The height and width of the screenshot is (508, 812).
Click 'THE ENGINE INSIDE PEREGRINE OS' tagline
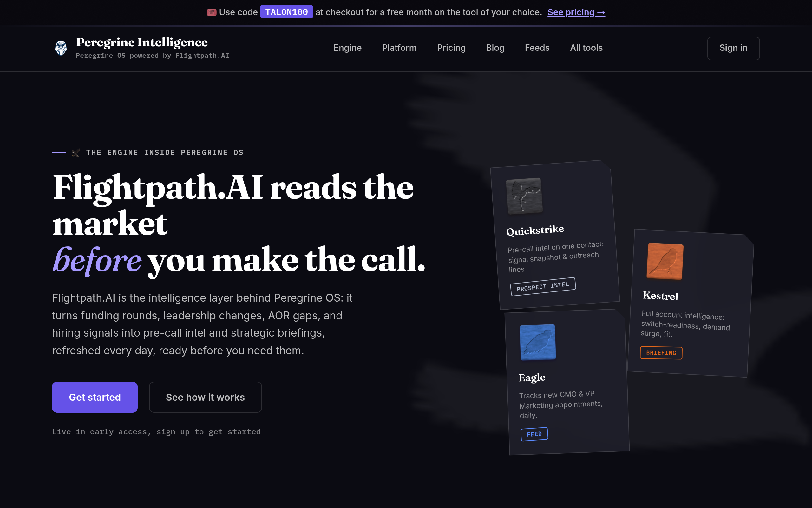[165, 153]
